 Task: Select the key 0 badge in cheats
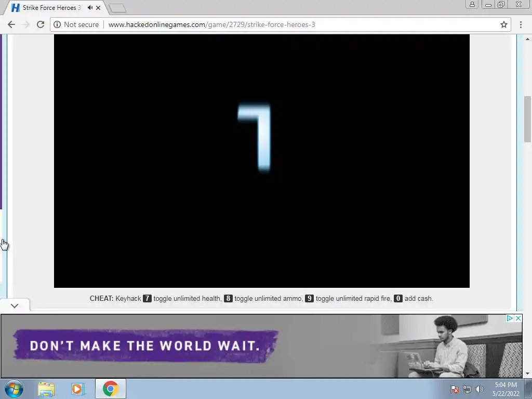pyautogui.click(x=398, y=299)
